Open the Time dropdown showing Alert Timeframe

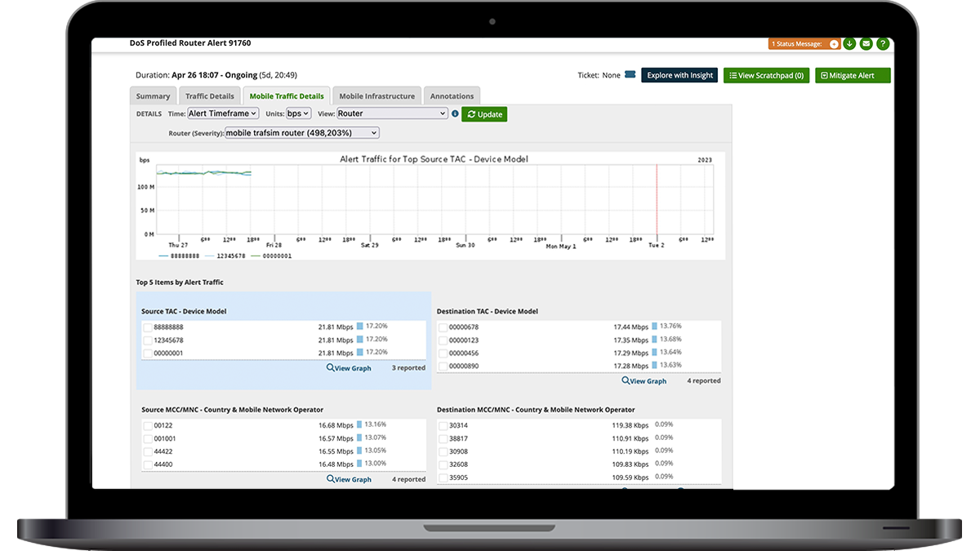tap(223, 114)
